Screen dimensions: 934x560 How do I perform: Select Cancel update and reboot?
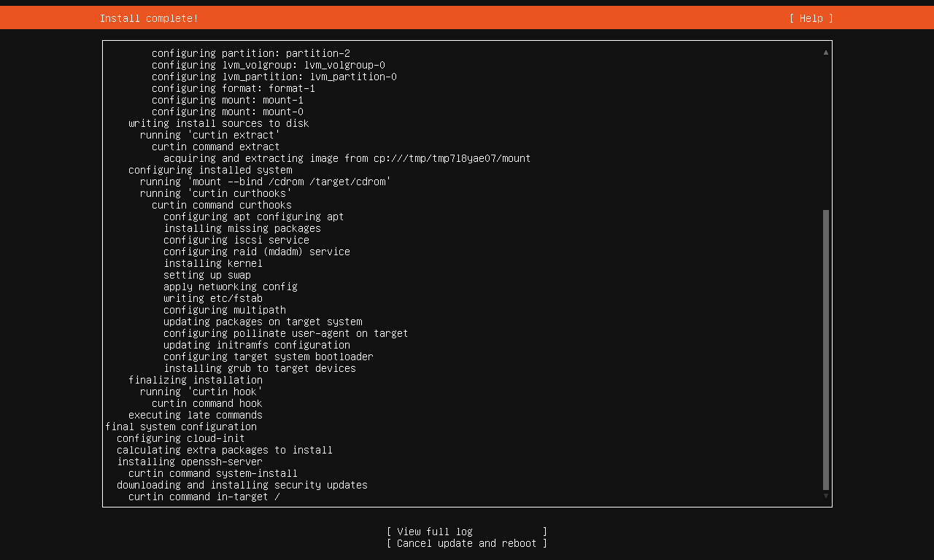click(466, 543)
